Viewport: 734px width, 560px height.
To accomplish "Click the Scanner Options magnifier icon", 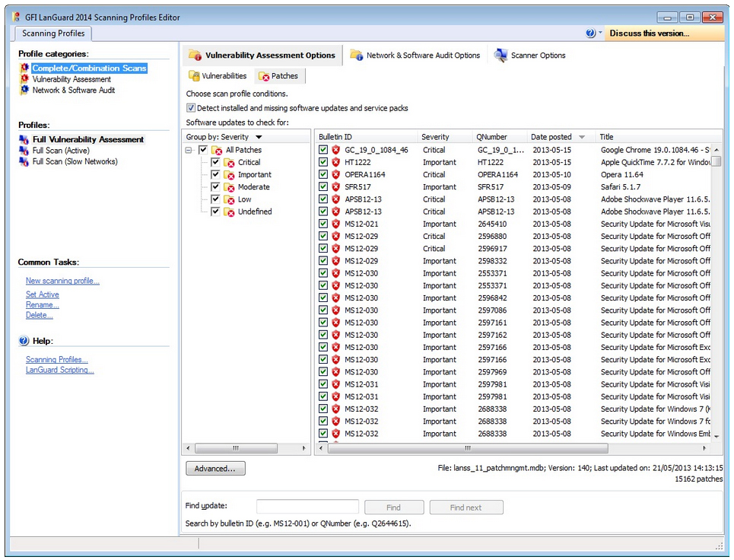I will 501,56.
